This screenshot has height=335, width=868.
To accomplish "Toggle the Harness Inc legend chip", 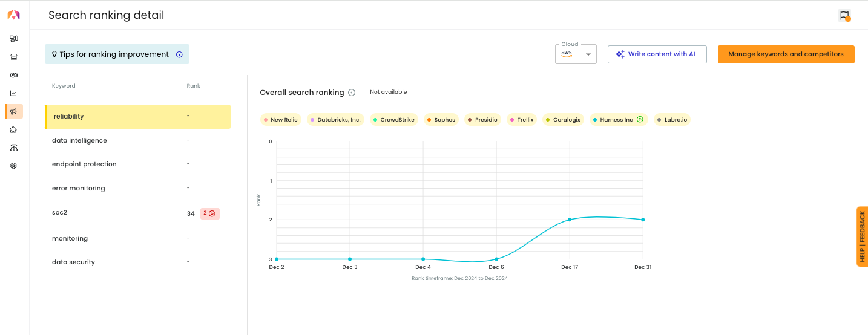I will 619,120.
